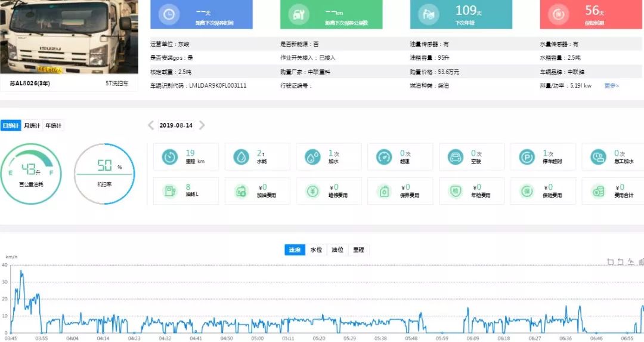Image resolution: width=644 pixels, height=342 pixels.
Task: Click the 运营单位：东峻 field
Action: (169, 44)
